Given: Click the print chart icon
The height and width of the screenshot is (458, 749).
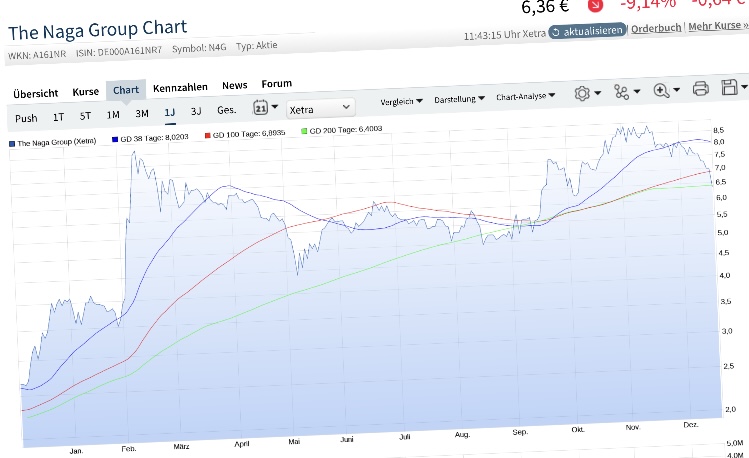Looking at the screenshot, I should coord(700,89).
